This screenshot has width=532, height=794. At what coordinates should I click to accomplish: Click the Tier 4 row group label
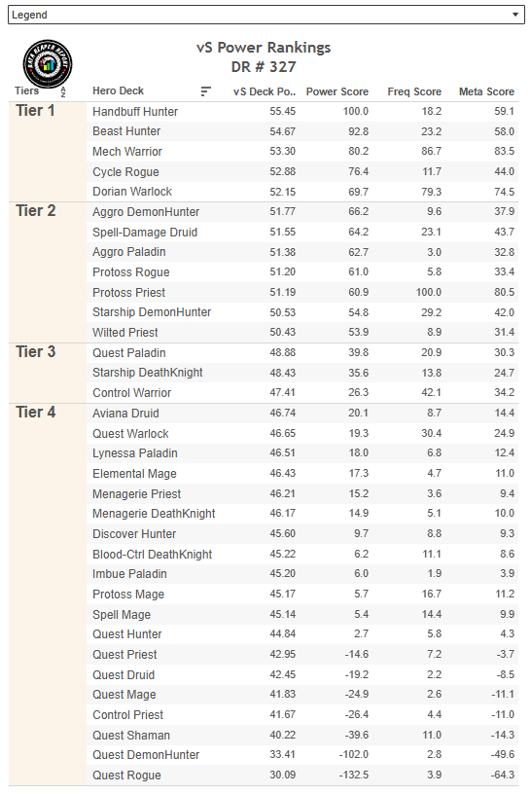coord(35,413)
